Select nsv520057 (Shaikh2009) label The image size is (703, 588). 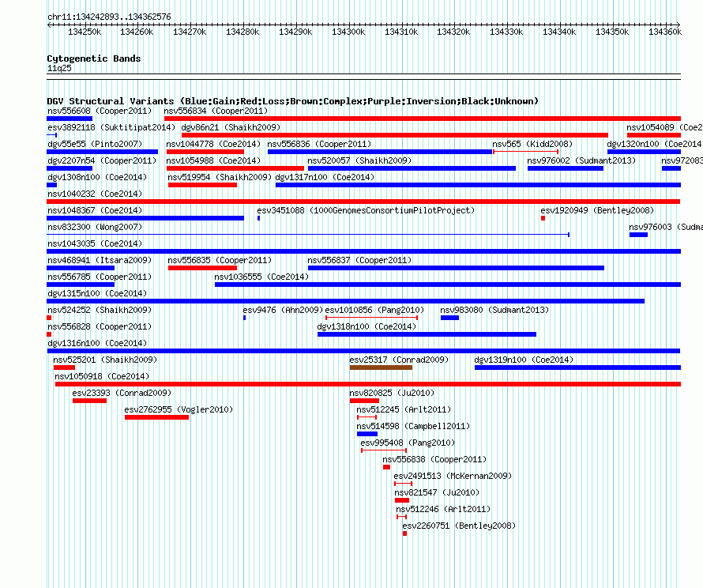click(359, 160)
